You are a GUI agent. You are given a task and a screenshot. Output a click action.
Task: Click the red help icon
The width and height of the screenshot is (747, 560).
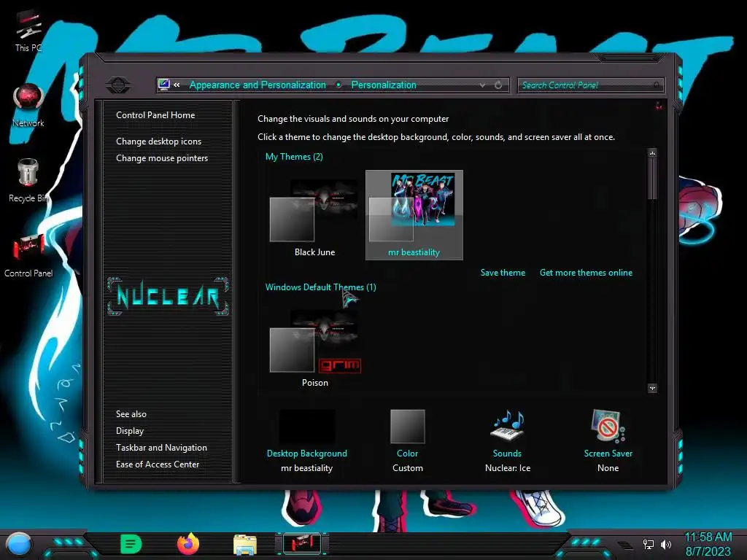pyautogui.click(x=659, y=106)
